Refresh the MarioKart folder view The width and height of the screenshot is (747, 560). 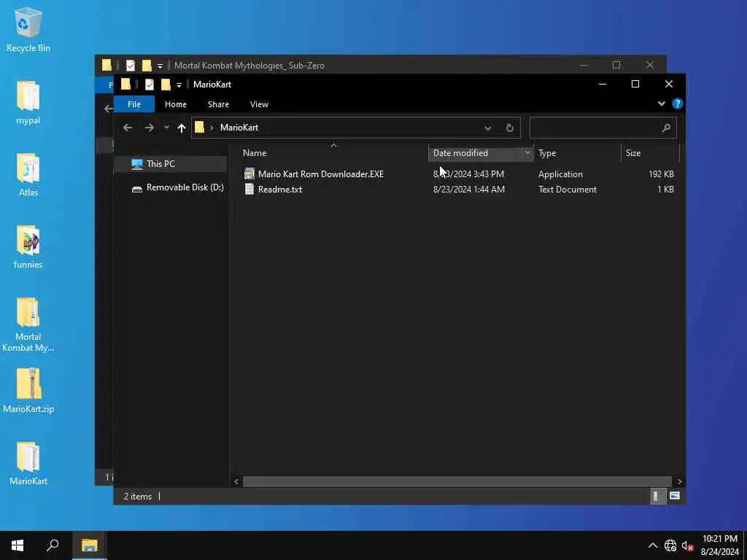coord(510,128)
